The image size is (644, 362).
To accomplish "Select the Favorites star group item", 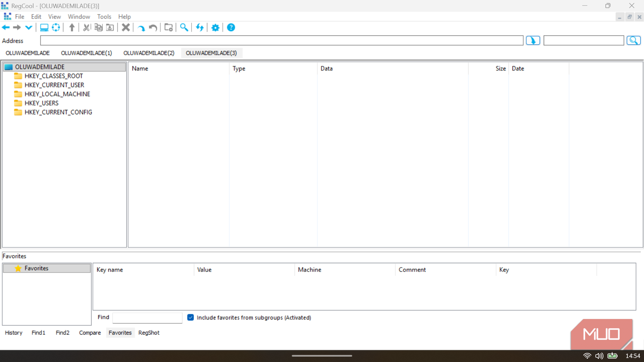I will point(47,268).
